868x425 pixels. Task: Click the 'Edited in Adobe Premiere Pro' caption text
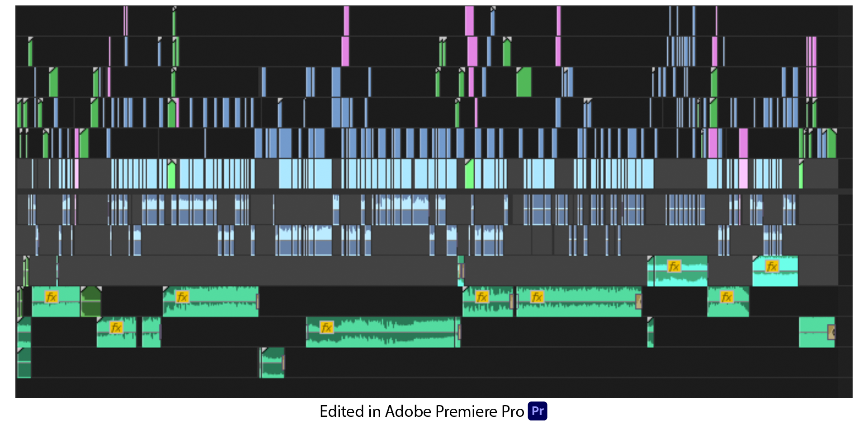pos(421,411)
